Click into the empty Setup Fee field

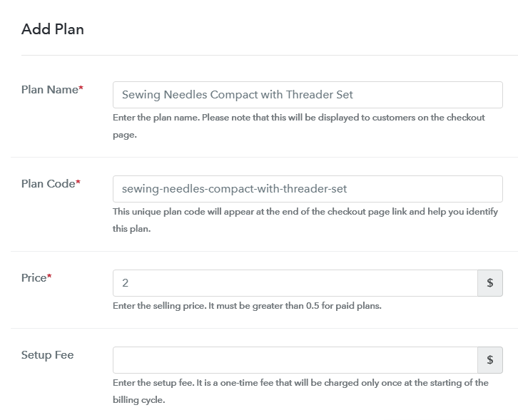(x=295, y=360)
